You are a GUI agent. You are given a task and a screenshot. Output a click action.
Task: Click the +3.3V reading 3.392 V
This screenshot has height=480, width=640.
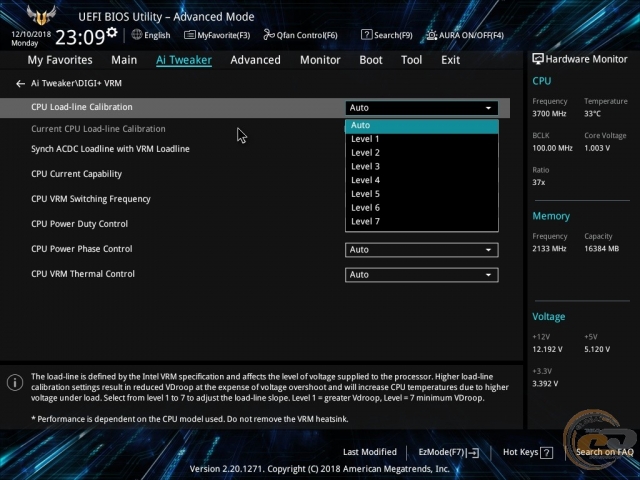point(545,384)
